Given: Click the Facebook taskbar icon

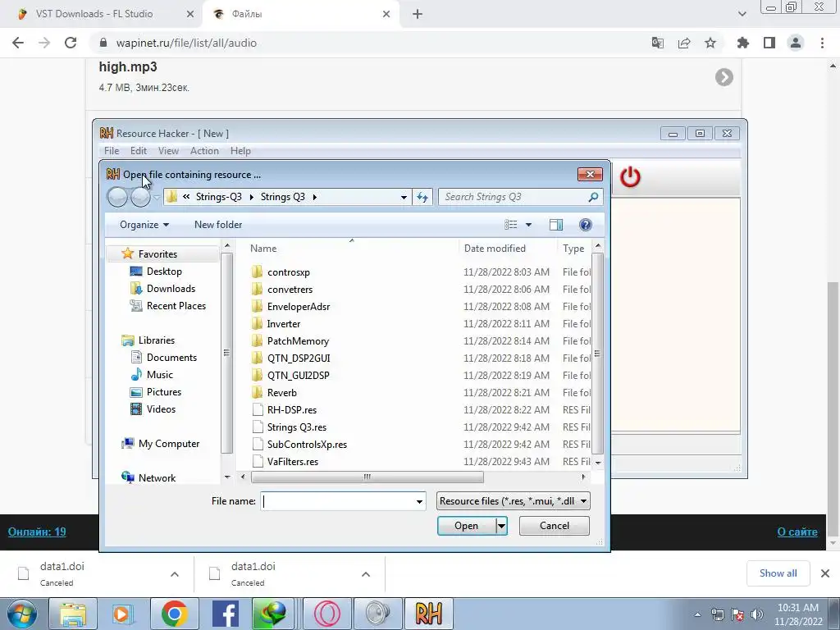Looking at the screenshot, I should (226, 614).
